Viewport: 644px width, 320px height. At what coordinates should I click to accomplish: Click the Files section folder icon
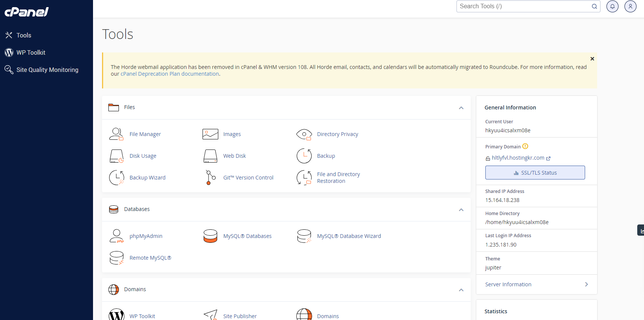coord(114,108)
